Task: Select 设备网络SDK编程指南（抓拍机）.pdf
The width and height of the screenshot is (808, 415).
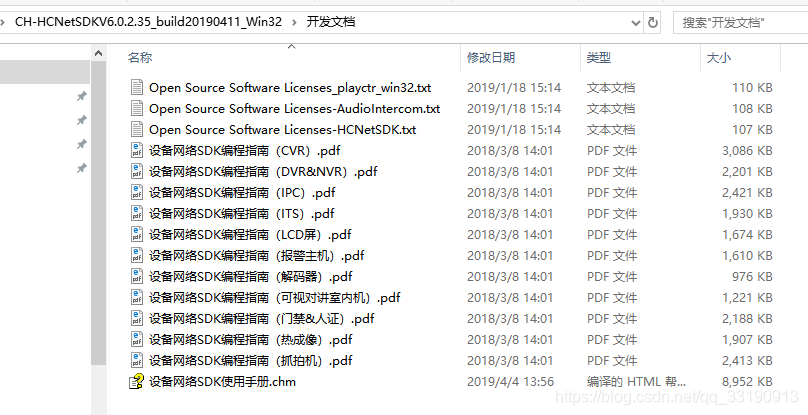Action: pyautogui.click(x=251, y=361)
